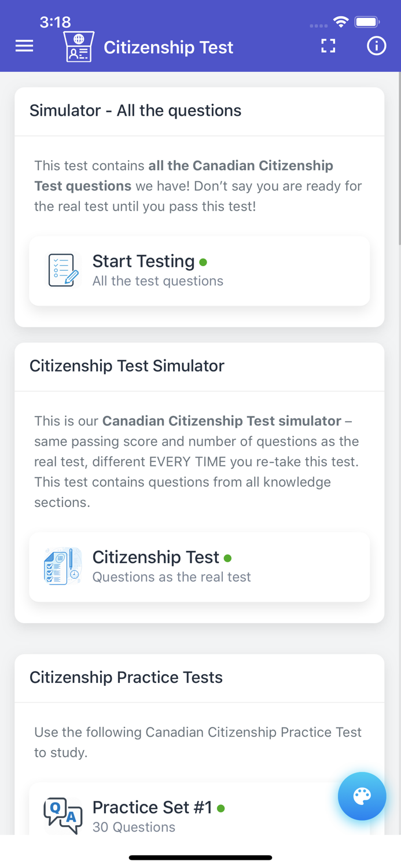
Task: Click the passport app logo icon
Action: click(78, 46)
